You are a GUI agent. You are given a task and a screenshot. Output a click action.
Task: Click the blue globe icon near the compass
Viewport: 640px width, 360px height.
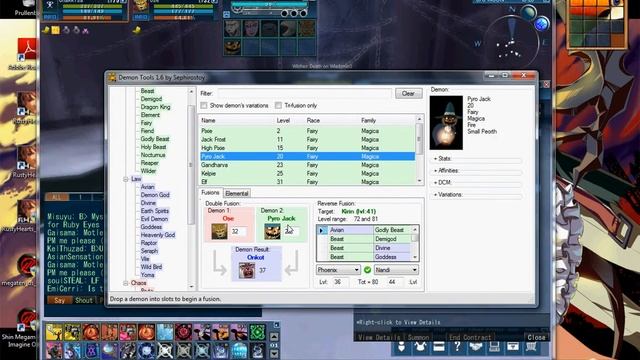tap(542, 24)
